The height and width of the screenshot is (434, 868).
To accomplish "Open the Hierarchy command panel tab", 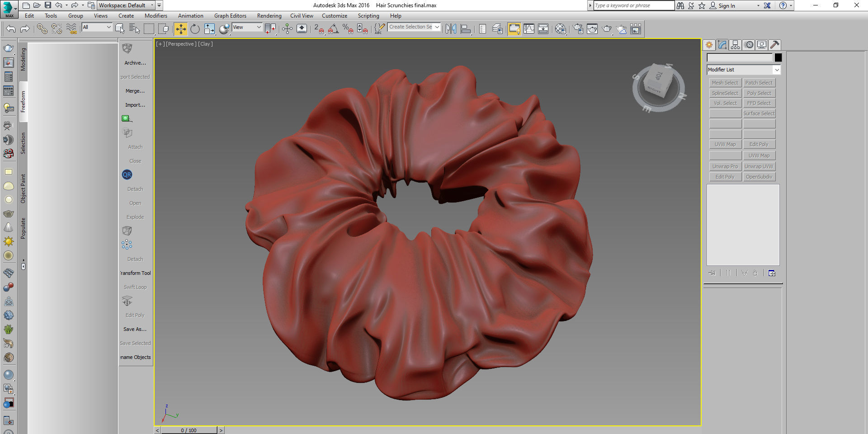I will tap(736, 45).
